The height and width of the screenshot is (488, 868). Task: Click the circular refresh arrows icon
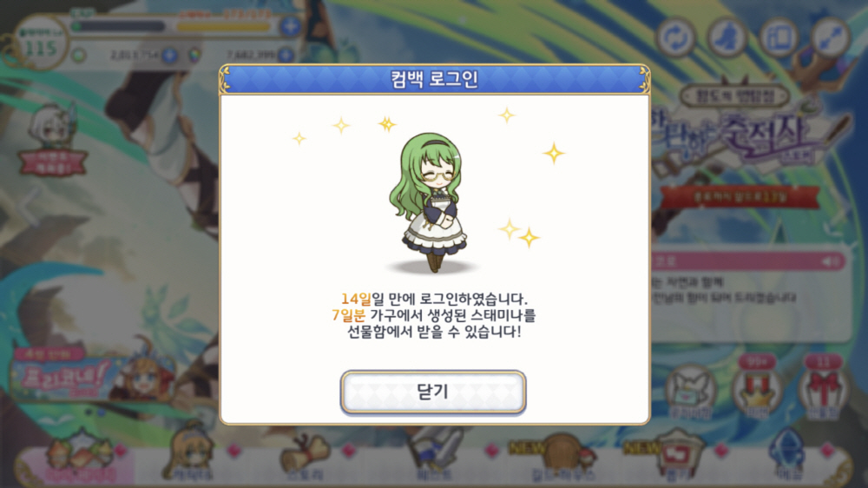point(676,37)
